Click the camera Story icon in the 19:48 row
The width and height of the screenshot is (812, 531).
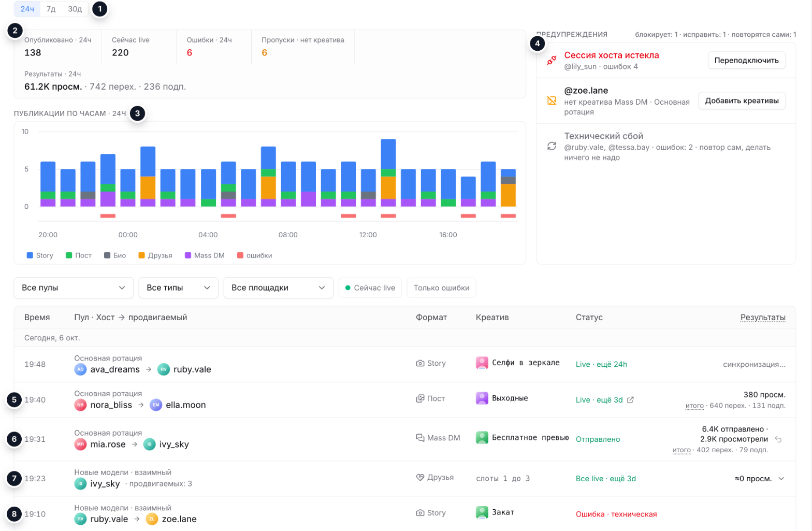[x=420, y=364]
